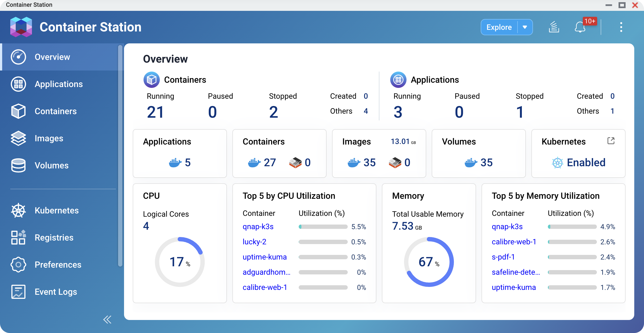The image size is (644, 333).
Task: Open qnap-k3s link in Memory list
Action: pyautogui.click(x=507, y=227)
